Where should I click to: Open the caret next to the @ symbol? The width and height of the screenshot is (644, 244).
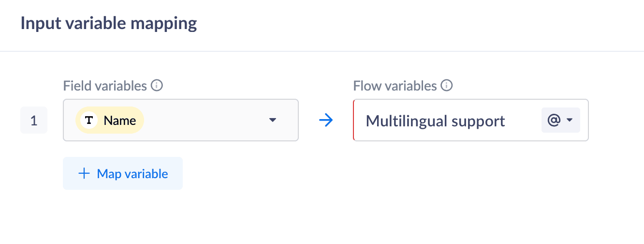click(570, 120)
